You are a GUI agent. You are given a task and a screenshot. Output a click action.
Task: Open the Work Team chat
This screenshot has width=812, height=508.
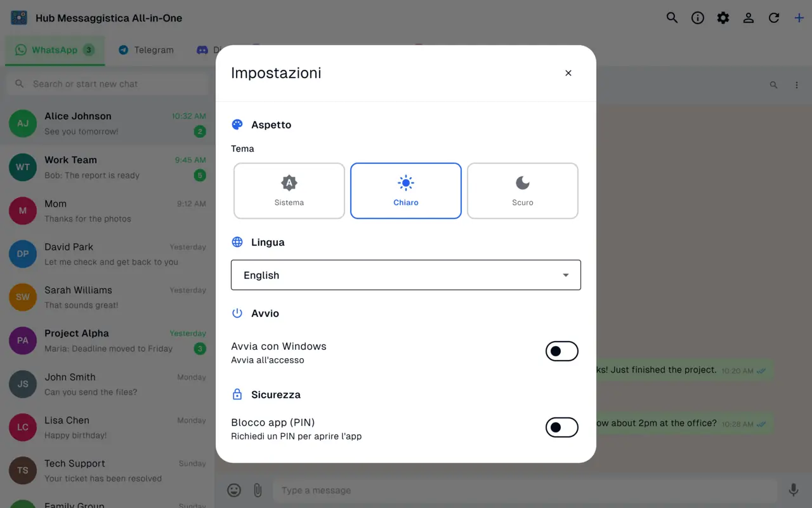tap(107, 168)
